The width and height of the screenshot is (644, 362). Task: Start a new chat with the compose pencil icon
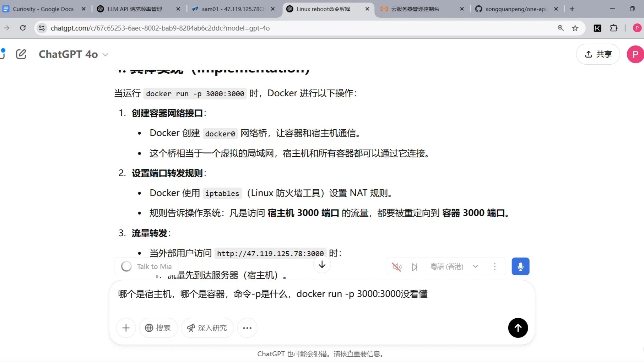(x=21, y=54)
